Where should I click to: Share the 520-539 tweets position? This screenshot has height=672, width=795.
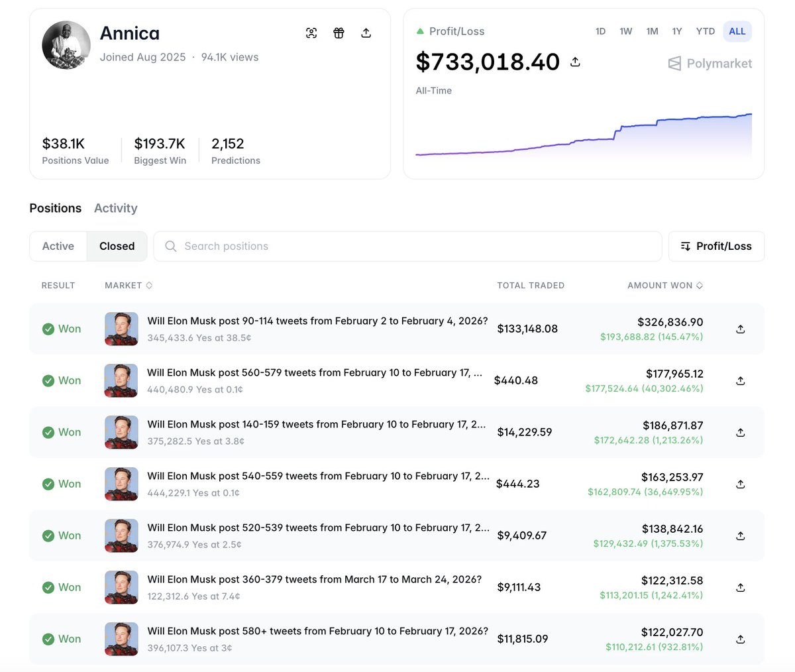[741, 535]
